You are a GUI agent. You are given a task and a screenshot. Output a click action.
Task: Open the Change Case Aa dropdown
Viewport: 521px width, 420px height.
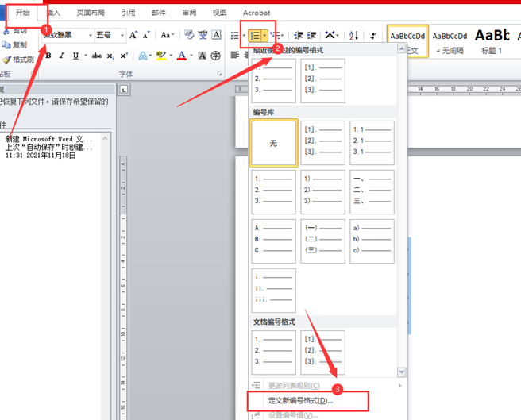(x=167, y=35)
